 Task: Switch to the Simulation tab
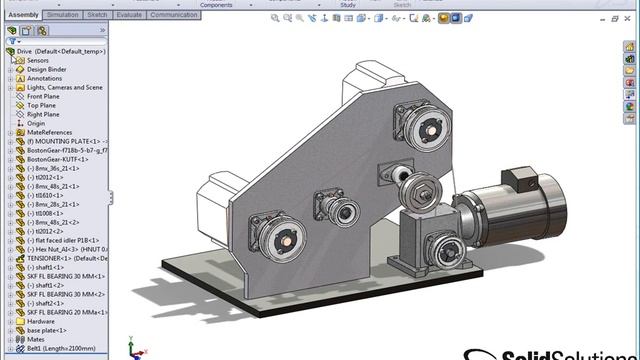tap(62, 15)
